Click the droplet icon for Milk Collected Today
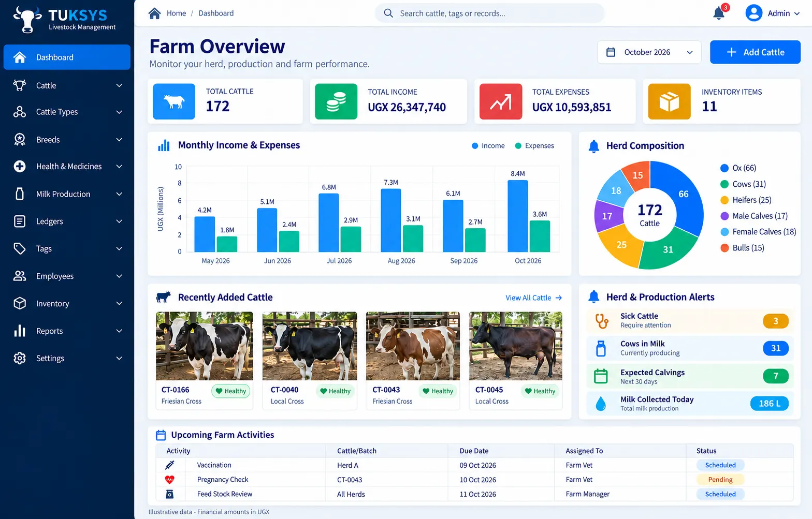Viewport: 812px width, 519px height. pos(601,404)
